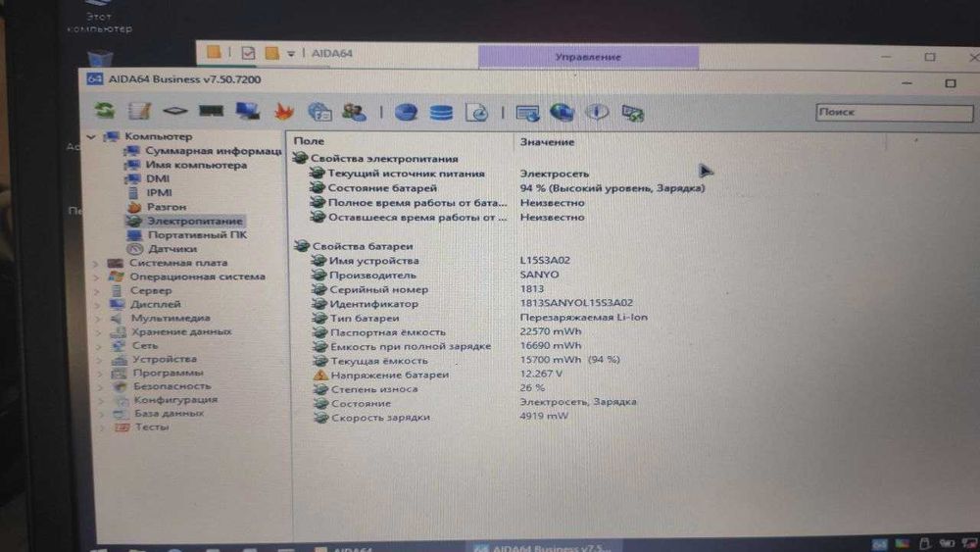Image resolution: width=980 pixels, height=552 pixels.
Task: Click the warning triangle beside Напряжение батареи
Action: pos(320,375)
